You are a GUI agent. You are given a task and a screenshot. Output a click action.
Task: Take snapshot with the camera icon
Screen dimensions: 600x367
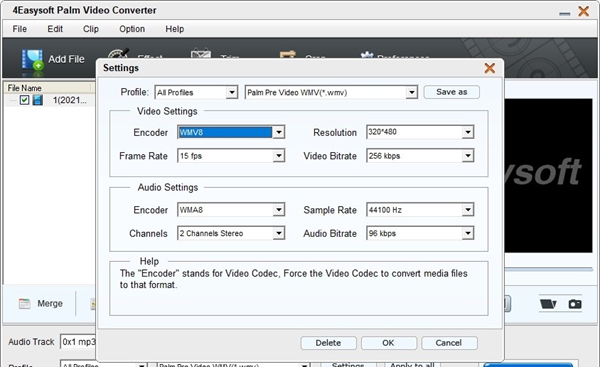pyautogui.click(x=575, y=304)
